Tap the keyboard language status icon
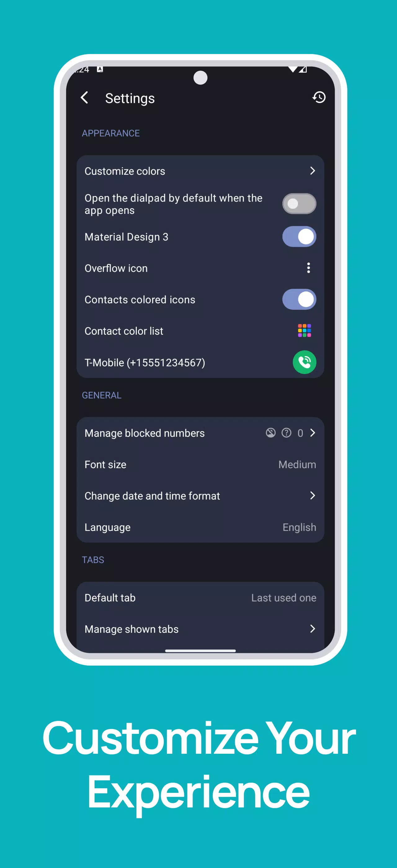Viewport: 397px width, 868px height. coord(100,69)
